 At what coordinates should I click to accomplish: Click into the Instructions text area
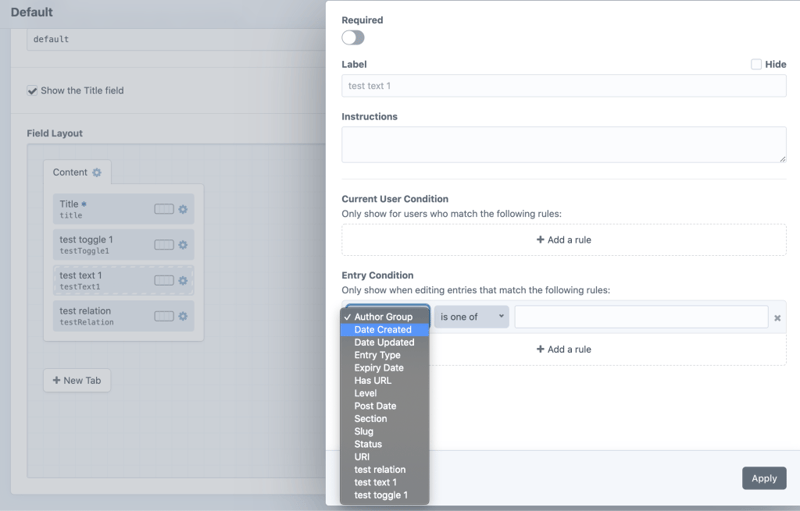(564, 144)
